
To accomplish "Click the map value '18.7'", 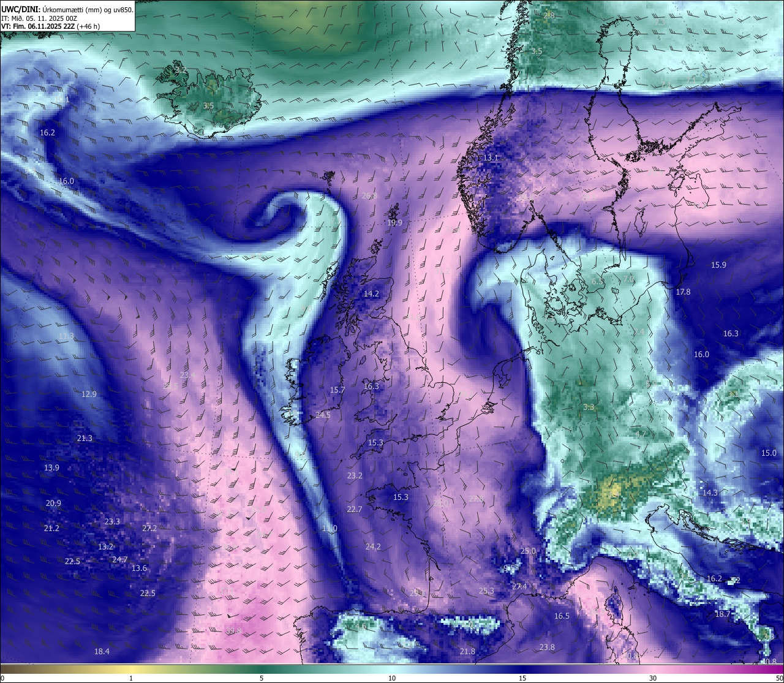I will (722, 614).
